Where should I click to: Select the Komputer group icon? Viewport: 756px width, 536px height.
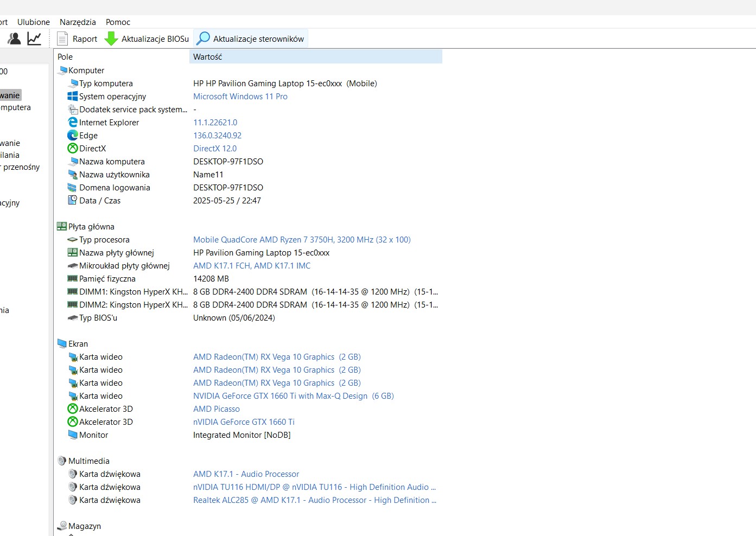tap(62, 71)
